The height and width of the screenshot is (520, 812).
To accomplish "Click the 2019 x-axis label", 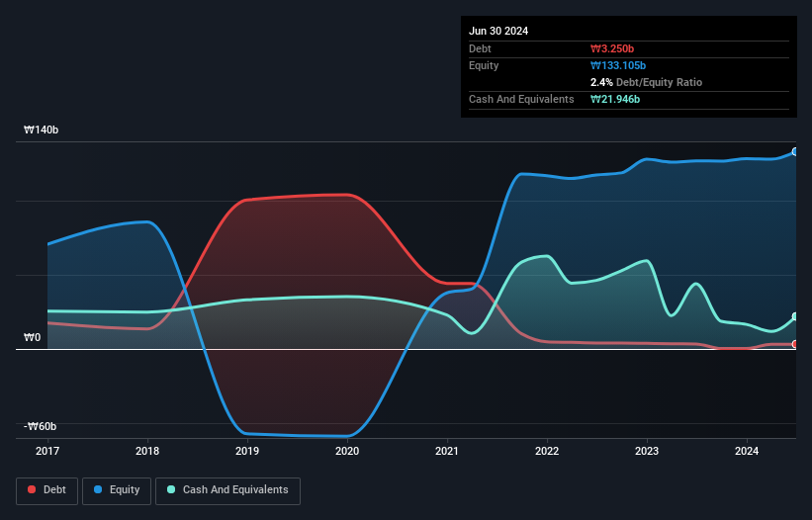I will [247, 451].
